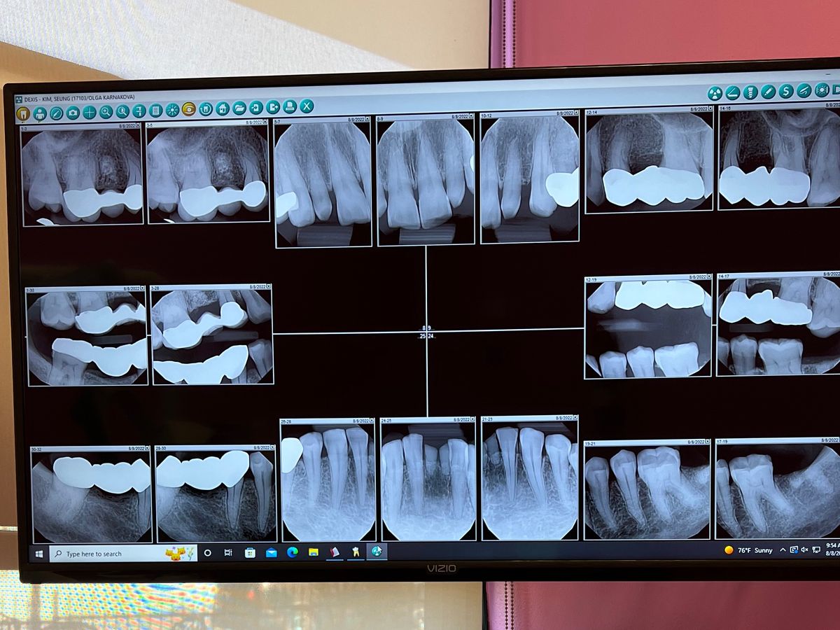
Task: Click the brightness sun icon in toolbar
Action: [172, 111]
